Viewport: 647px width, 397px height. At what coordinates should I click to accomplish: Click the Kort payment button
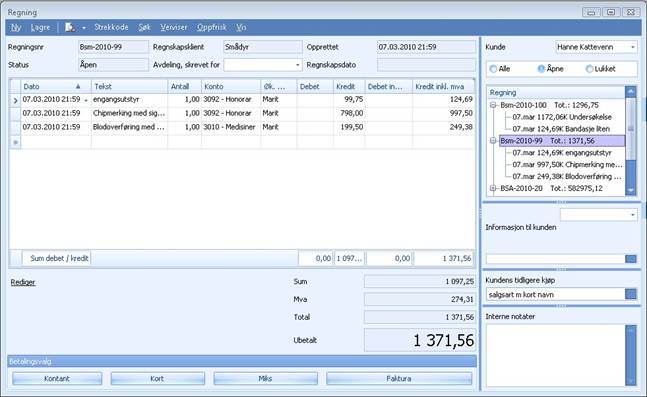coord(157,378)
